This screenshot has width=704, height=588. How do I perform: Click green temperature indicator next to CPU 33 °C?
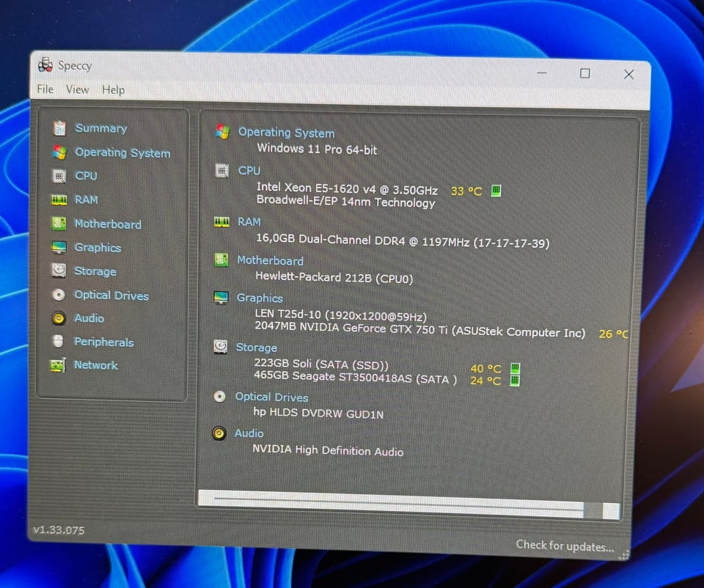(496, 191)
